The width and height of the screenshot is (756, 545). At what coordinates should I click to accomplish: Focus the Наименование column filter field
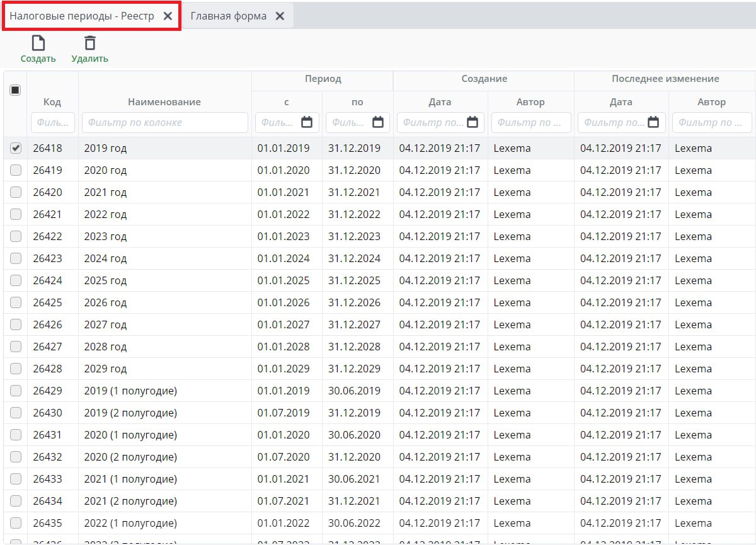pyautogui.click(x=164, y=122)
